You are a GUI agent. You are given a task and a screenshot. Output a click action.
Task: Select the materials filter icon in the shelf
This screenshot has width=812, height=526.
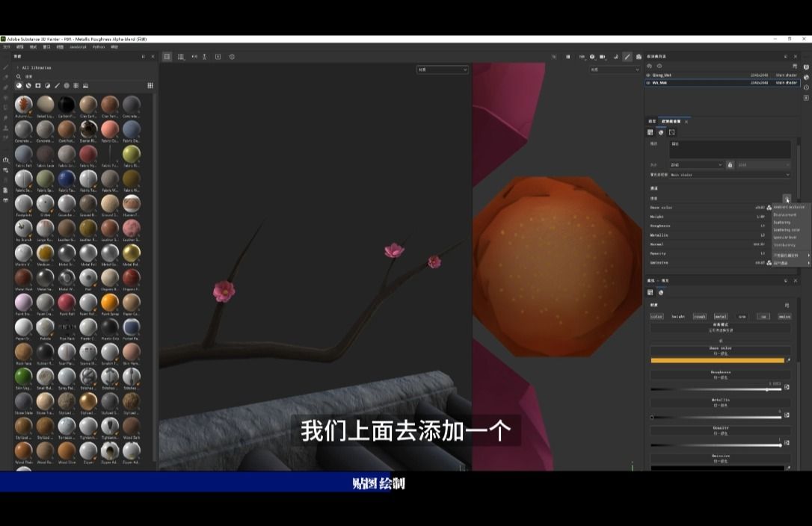pos(19,86)
